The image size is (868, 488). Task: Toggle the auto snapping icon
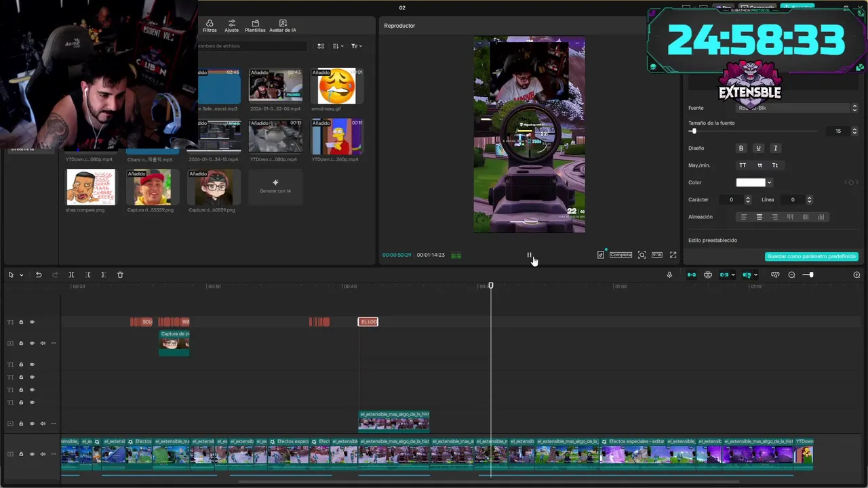point(708,274)
